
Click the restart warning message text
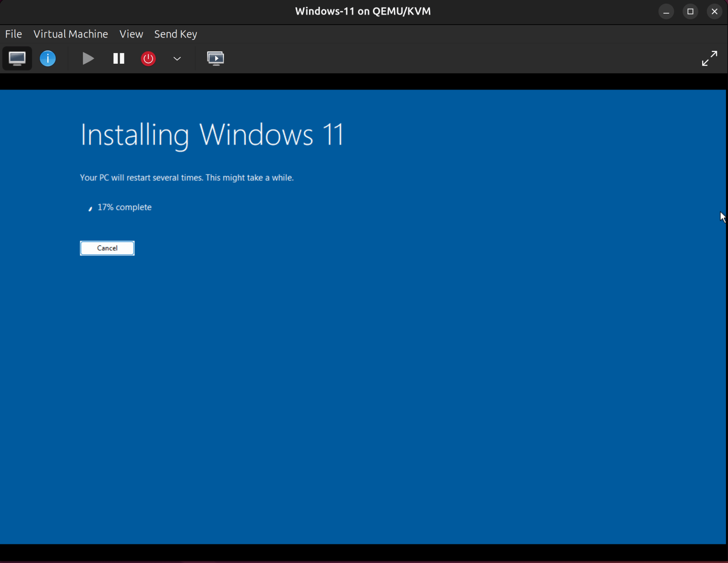point(187,177)
